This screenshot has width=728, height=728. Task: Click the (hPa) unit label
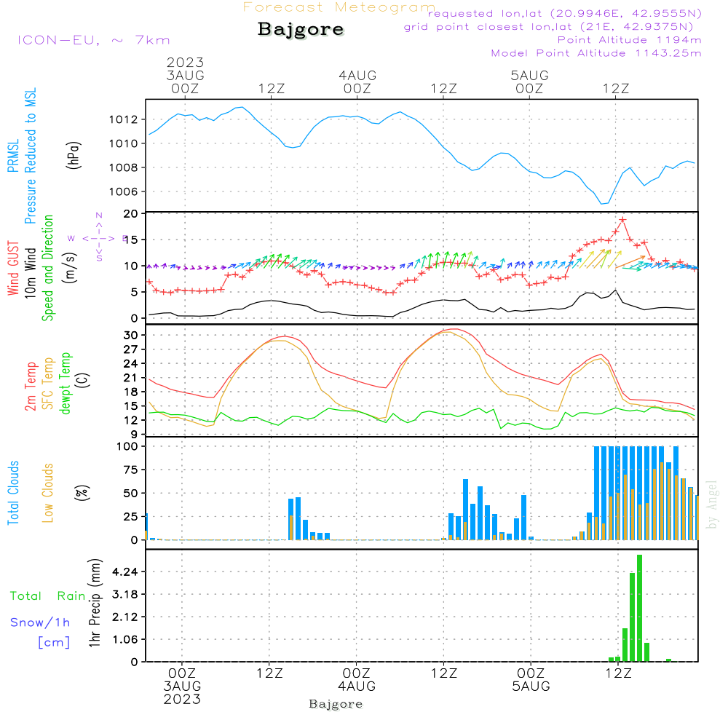[x=74, y=155]
